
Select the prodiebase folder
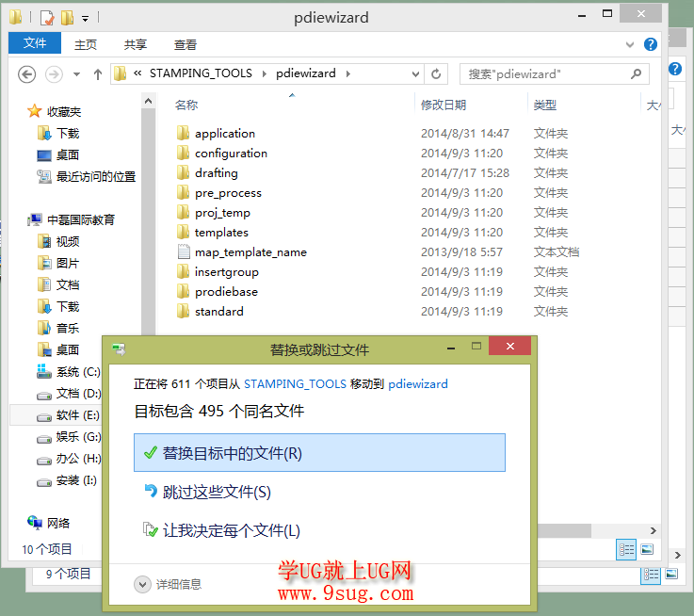pos(226,291)
